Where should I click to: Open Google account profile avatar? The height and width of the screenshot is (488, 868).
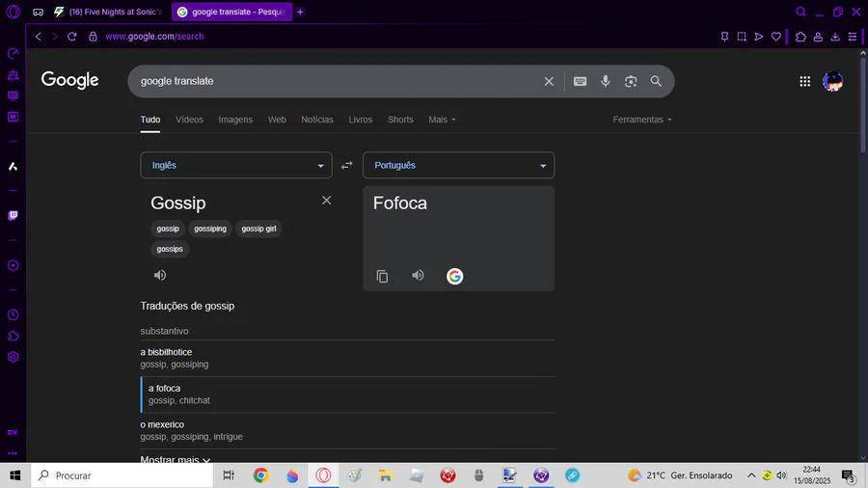832,82
